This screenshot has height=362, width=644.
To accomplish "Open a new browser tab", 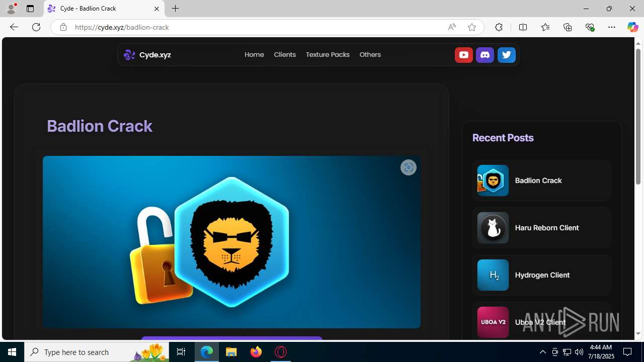I will pyautogui.click(x=175, y=9).
